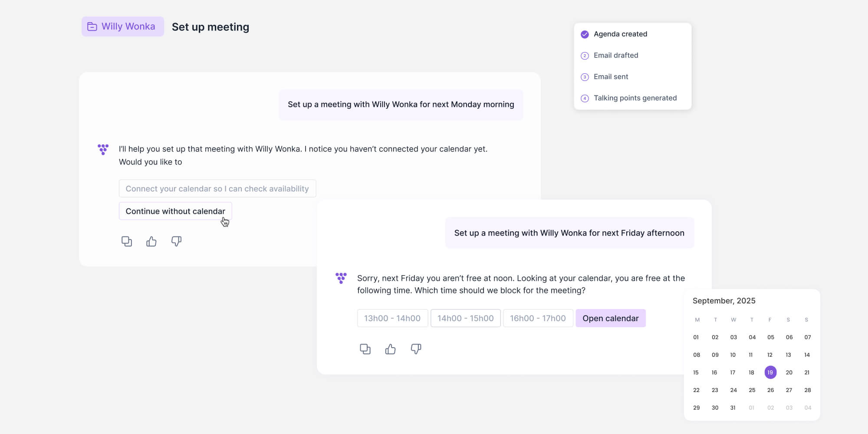
Task: Select September 14 in the calendar
Action: (807, 355)
